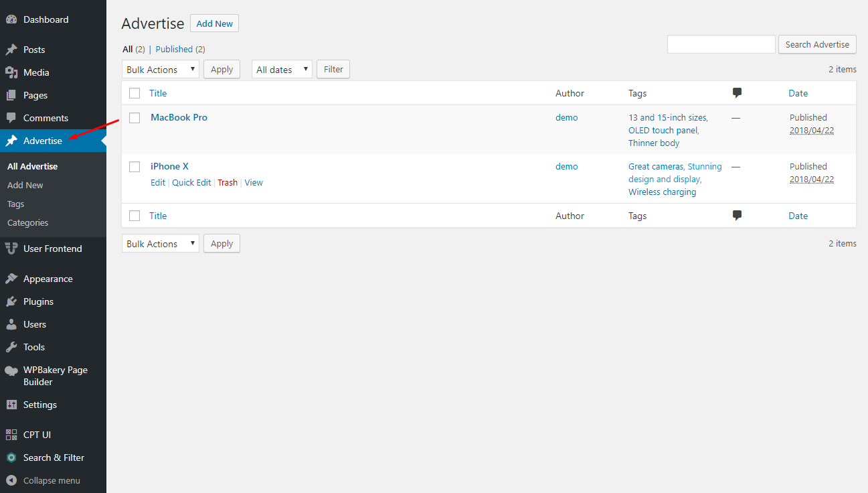
Task: Click the Settings sliders icon
Action: coord(11,405)
